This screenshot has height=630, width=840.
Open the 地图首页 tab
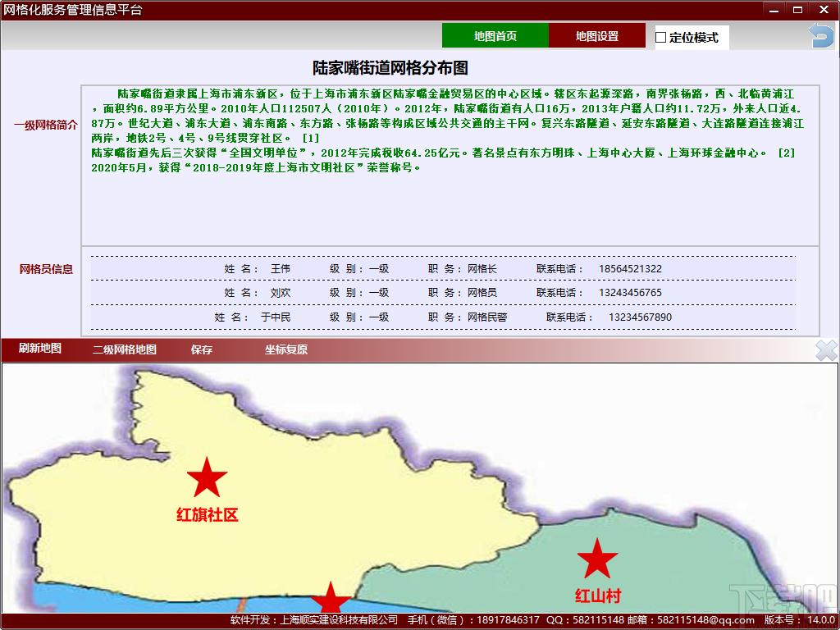pyautogui.click(x=495, y=36)
